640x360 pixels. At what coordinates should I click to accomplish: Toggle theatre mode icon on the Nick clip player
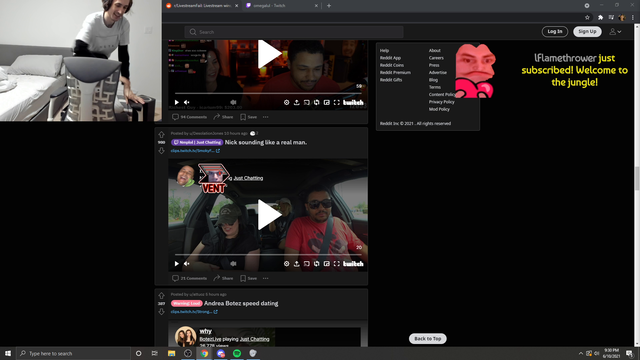(317, 264)
